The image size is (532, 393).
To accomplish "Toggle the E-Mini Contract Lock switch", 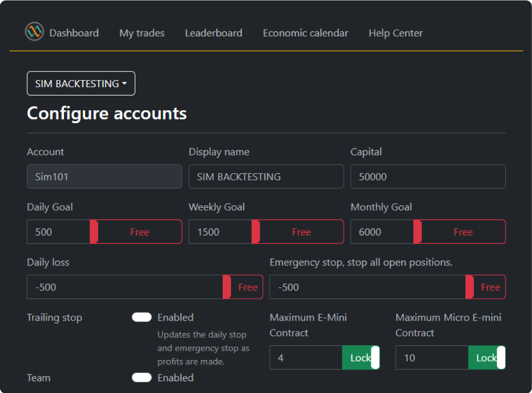I will point(361,358).
